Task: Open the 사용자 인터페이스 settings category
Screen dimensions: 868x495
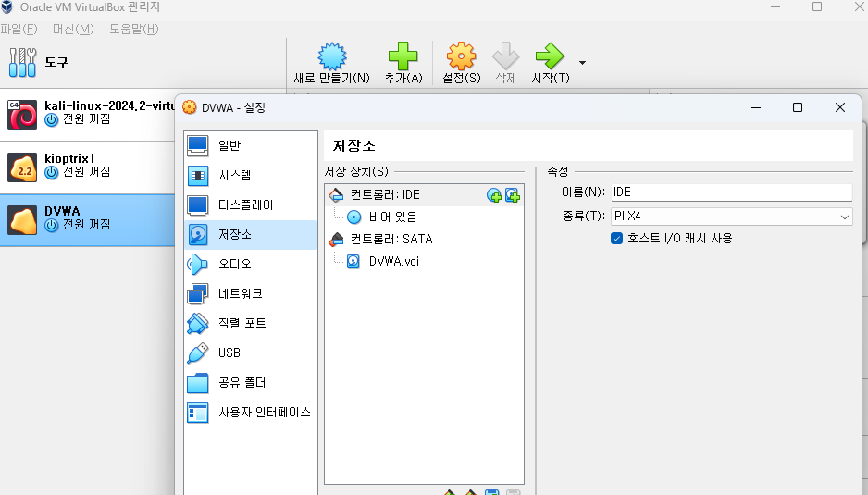Action: [251, 413]
